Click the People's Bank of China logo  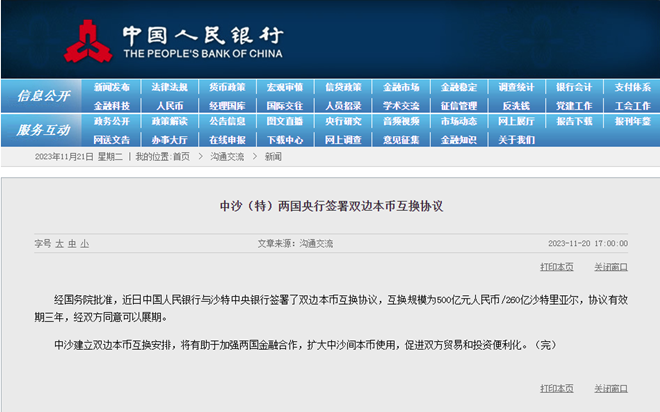click(x=88, y=41)
